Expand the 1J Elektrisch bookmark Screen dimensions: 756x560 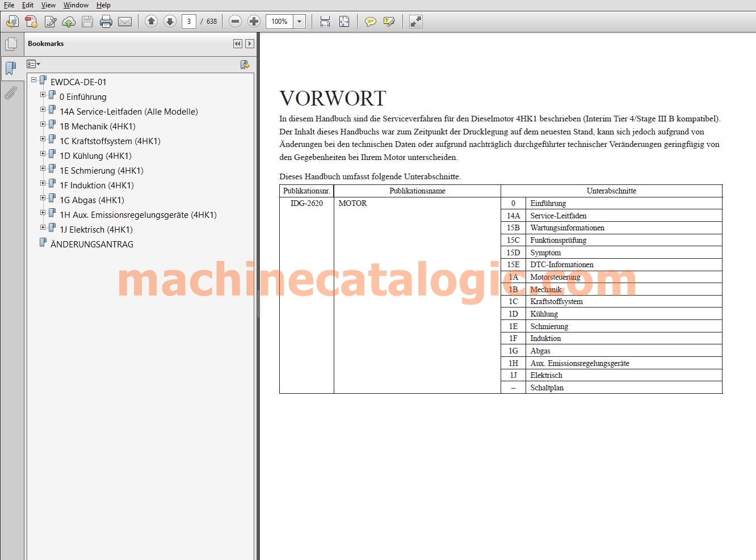(x=43, y=228)
